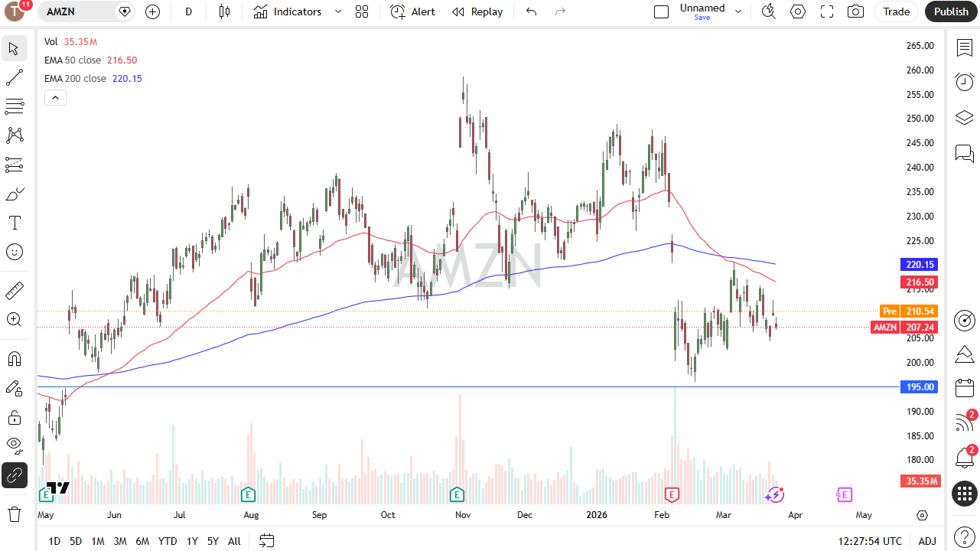The width and height of the screenshot is (980, 551).
Task: Open the go to date calendar
Action: [x=266, y=541]
